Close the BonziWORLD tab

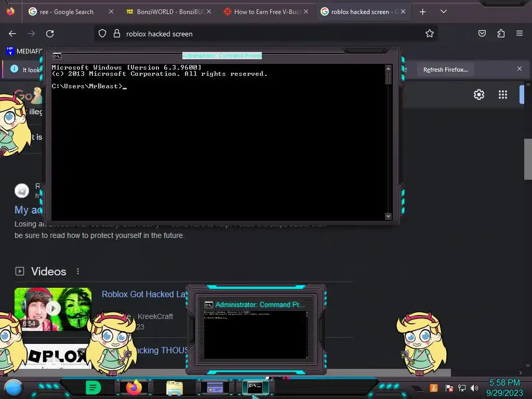209,11
